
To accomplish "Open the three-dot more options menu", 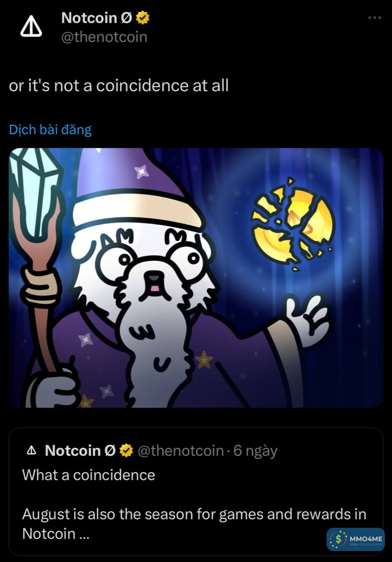I will tap(374, 18).
